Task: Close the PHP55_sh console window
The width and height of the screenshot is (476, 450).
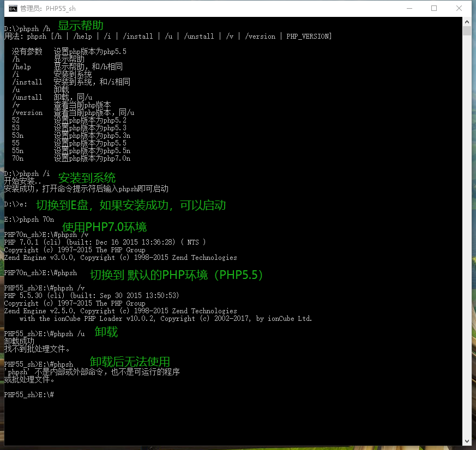Action: click(459, 9)
